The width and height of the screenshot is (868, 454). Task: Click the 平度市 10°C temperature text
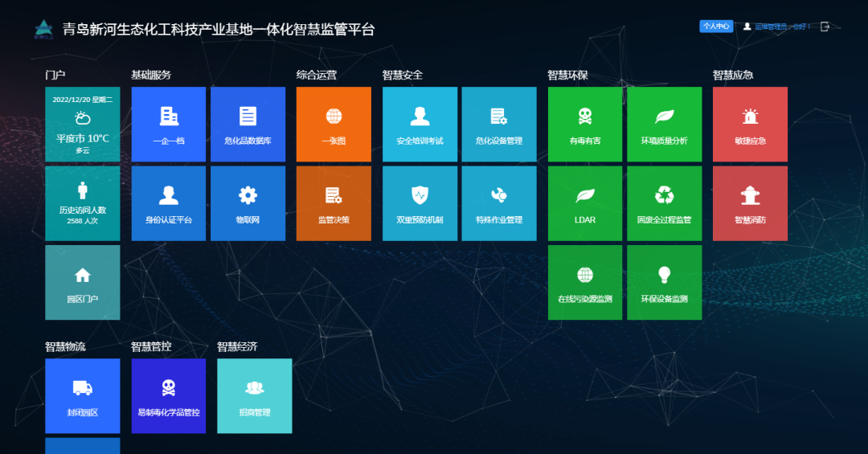coord(83,138)
